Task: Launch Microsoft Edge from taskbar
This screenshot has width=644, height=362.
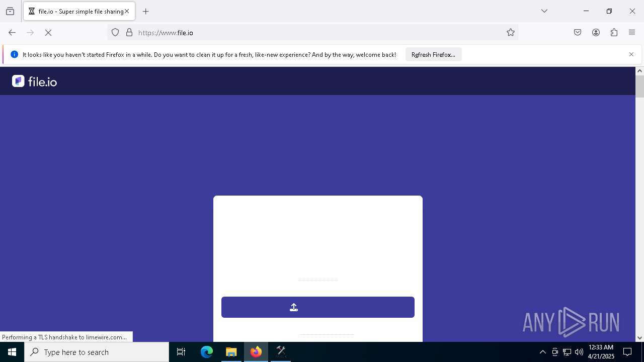Action: (x=207, y=352)
